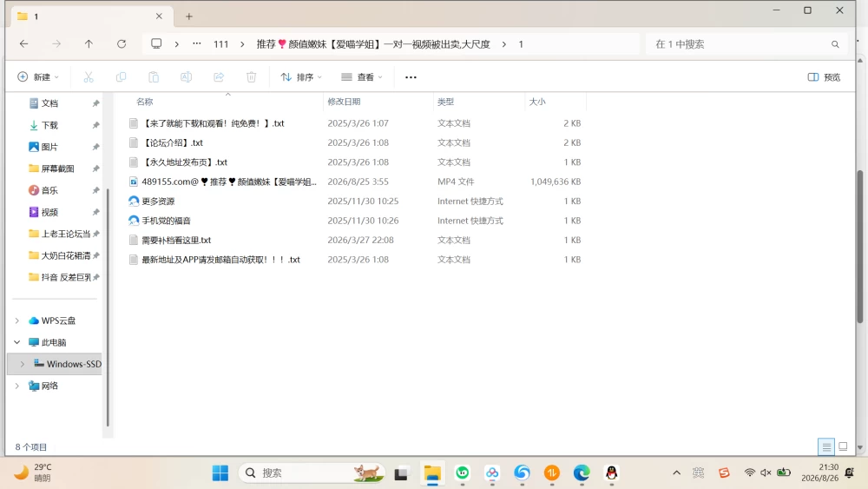Viewport: 868px width, 489px height.
Task: Open 图片 in quick access
Action: tap(49, 147)
